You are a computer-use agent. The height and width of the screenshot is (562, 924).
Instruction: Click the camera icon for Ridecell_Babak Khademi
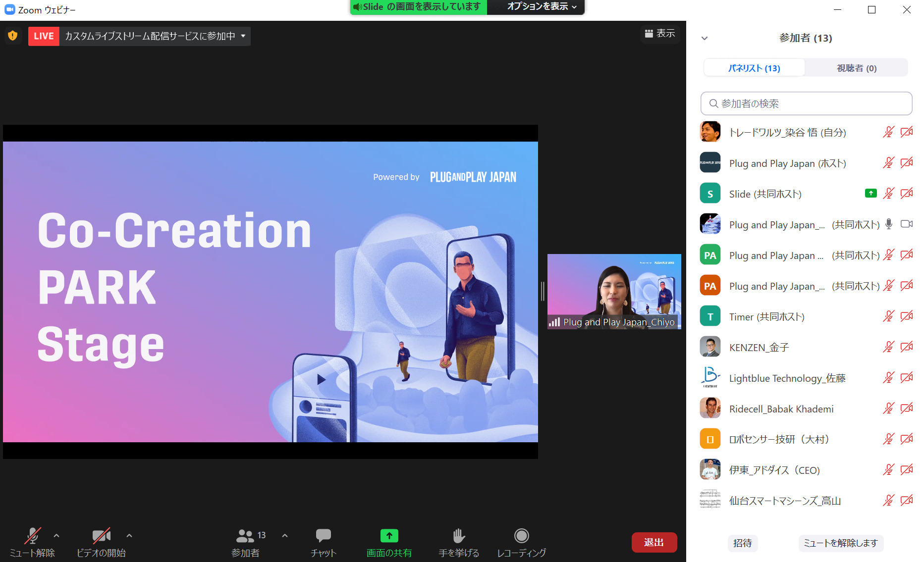coord(907,409)
